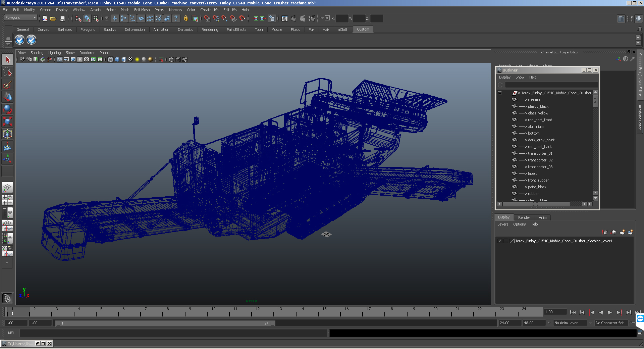The width and height of the screenshot is (644, 349).
Task: Render the current frame clapper icon
Action: pyautogui.click(x=293, y=18)
